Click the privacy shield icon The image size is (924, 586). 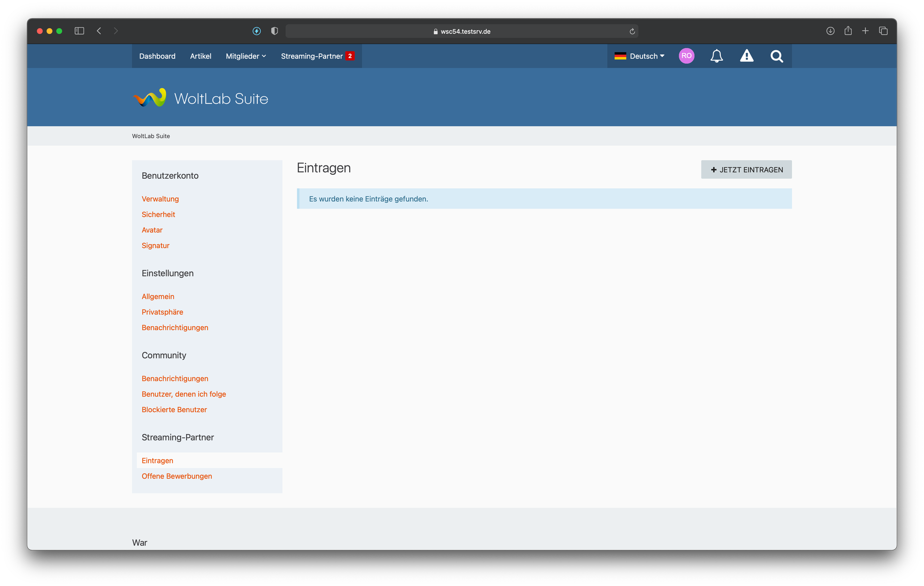274,31
